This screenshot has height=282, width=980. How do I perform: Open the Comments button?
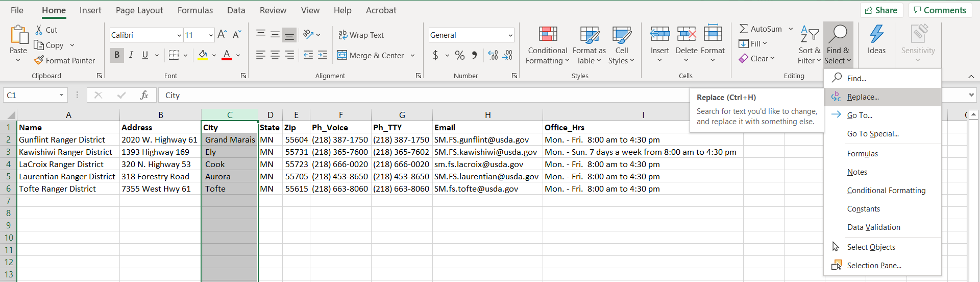(940, 10)
